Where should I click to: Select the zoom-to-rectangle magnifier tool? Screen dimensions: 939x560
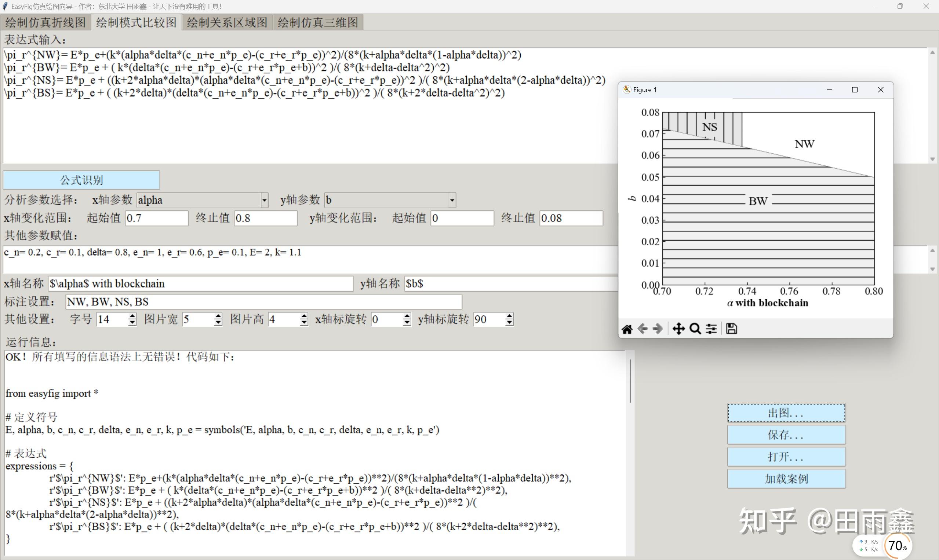[x=695, y=329]
